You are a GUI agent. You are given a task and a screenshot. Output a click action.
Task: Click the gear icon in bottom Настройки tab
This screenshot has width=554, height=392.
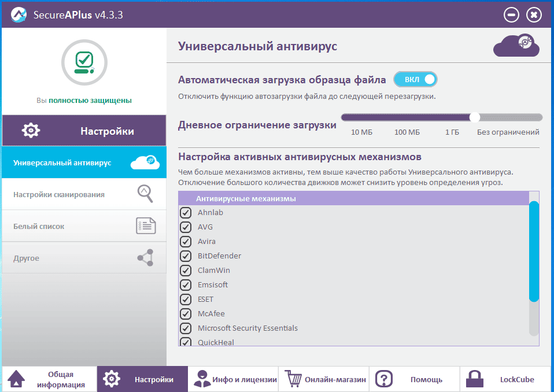(111, 379)
